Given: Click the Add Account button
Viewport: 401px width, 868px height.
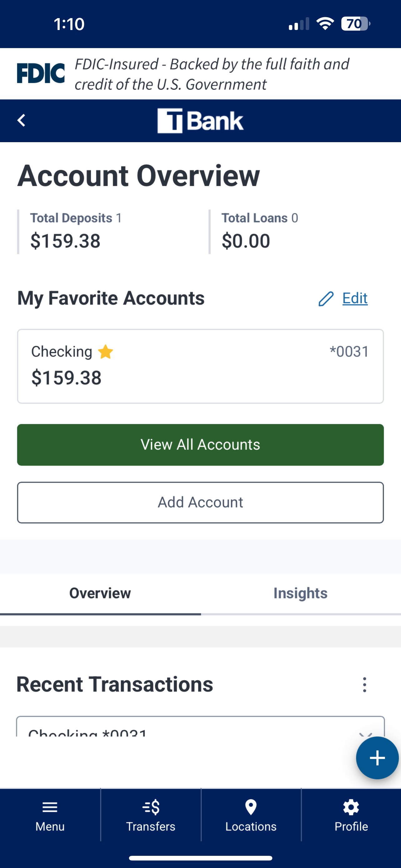Looking at the screenshot, I should 200,502.
